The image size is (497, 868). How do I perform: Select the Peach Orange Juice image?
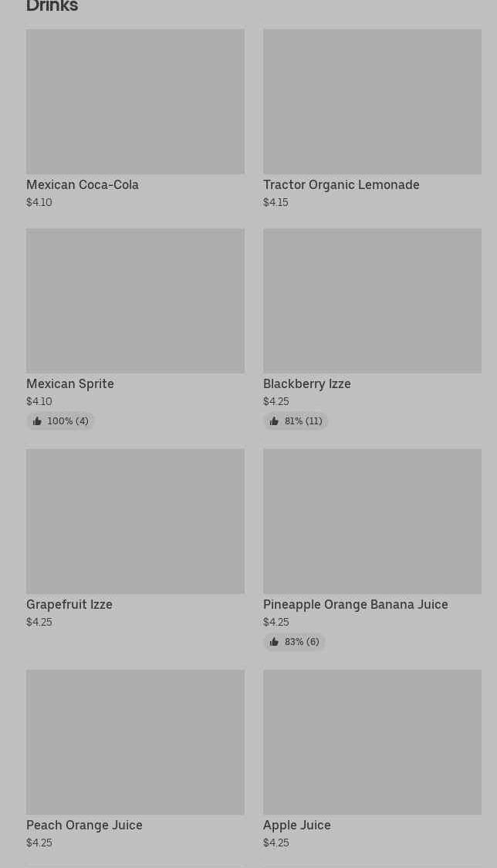135,742
